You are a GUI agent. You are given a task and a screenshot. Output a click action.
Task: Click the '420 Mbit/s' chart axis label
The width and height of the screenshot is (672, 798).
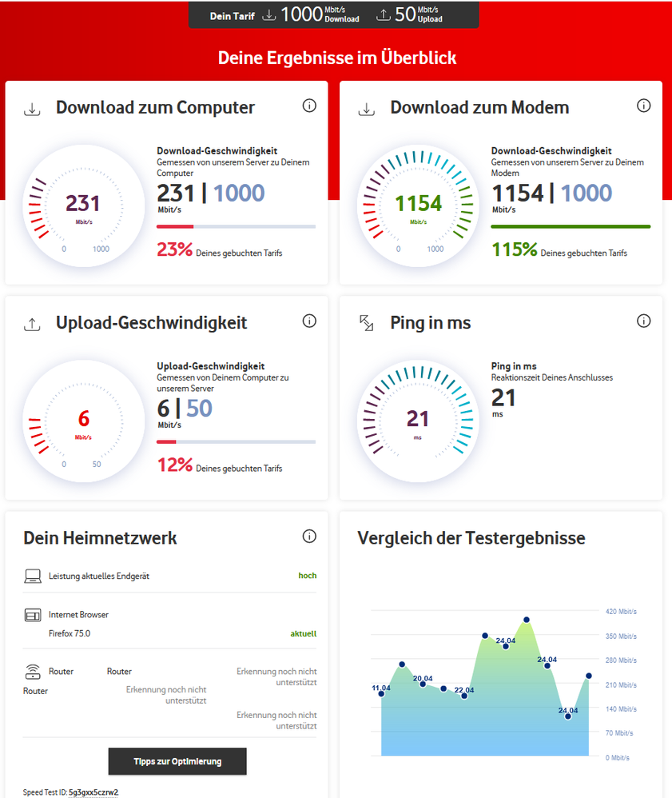pos(621,612)
